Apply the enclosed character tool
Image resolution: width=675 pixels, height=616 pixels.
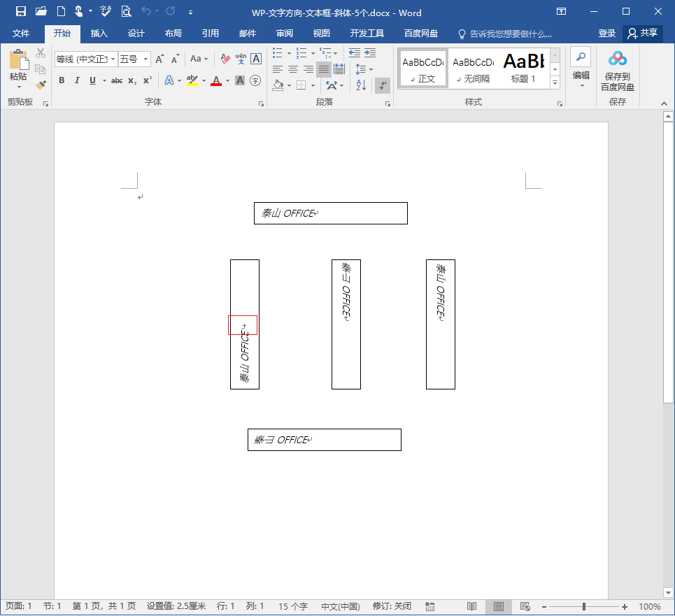click(x=255, y=80)
